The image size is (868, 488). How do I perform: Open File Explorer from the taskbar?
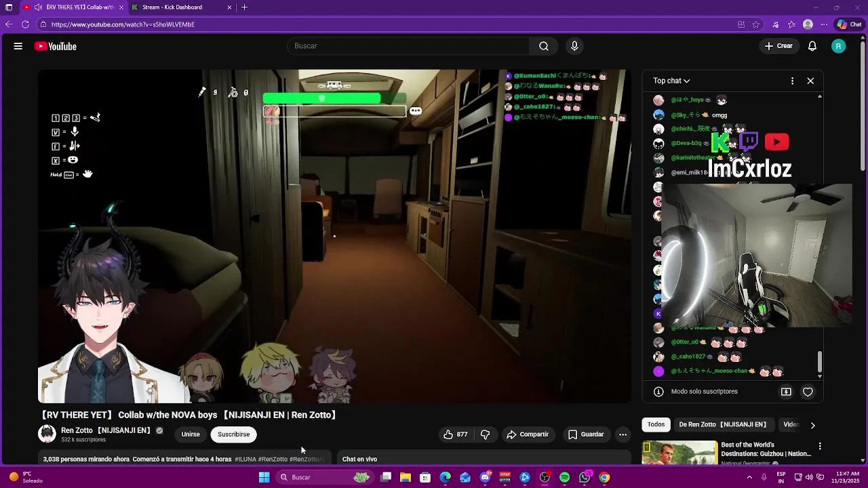406,477
